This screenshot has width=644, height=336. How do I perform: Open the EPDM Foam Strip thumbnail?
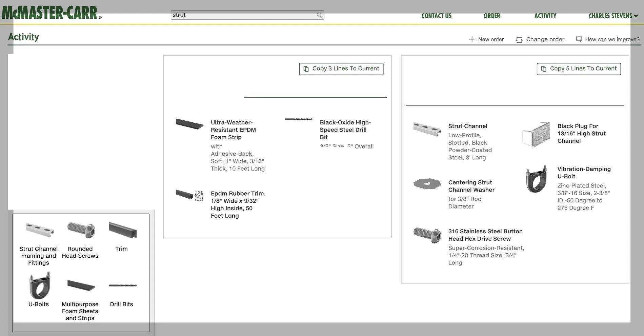coord(189,123)
